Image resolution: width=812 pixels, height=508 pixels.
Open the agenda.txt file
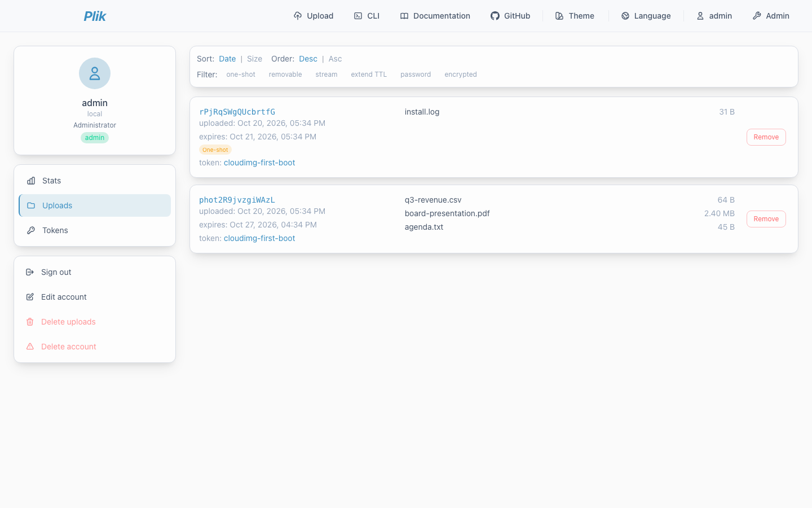coord(424,227)
